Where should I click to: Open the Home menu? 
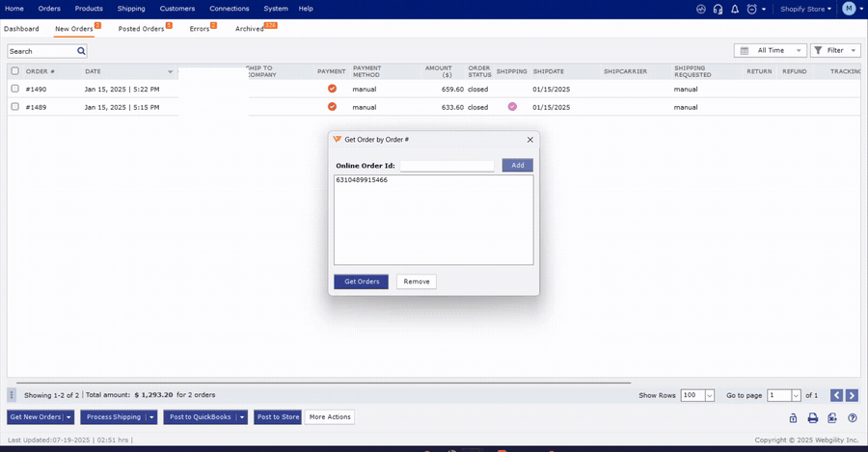click(14, 9)
